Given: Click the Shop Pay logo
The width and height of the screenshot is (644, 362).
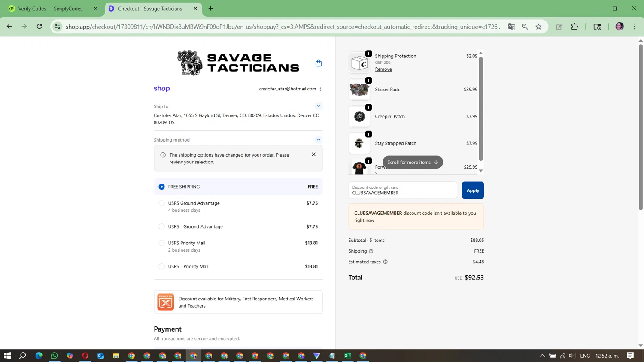Looking at the screenshot, I should (x=162, y=89).
